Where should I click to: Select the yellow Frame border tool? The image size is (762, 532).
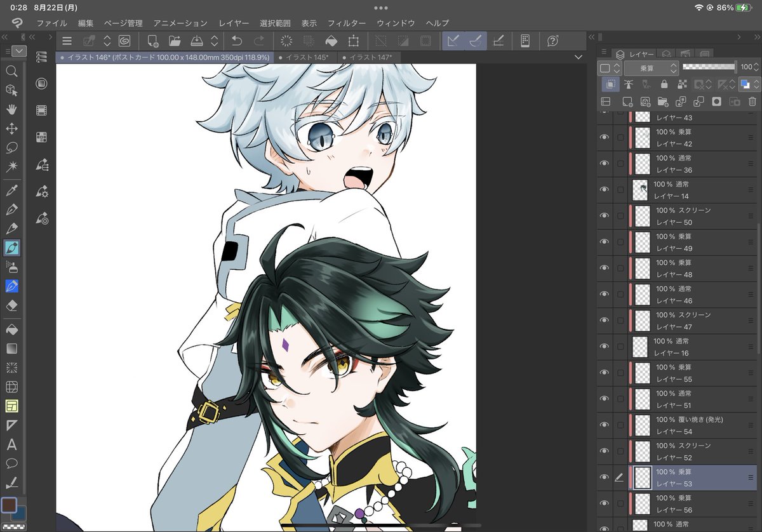[x=11, y=406]
